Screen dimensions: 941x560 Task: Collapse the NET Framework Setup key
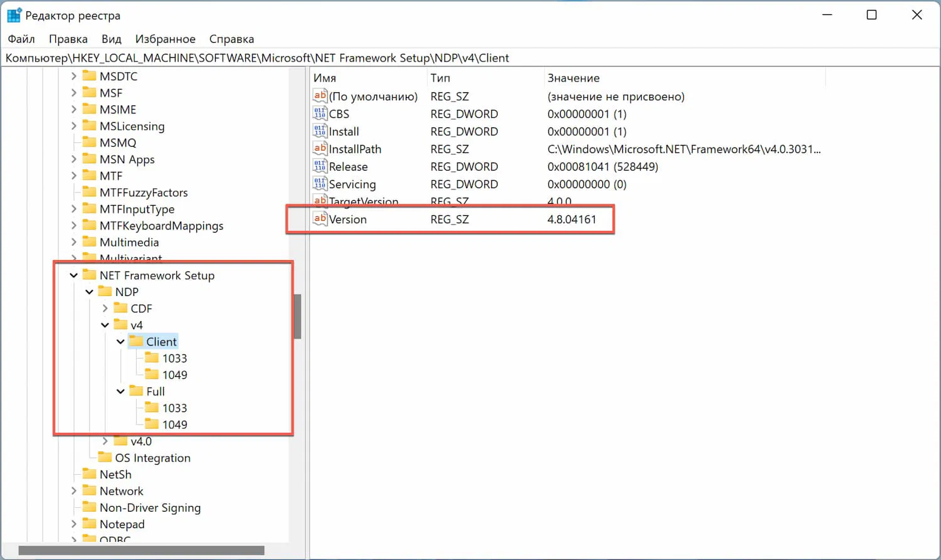click(x=74, y=275)
